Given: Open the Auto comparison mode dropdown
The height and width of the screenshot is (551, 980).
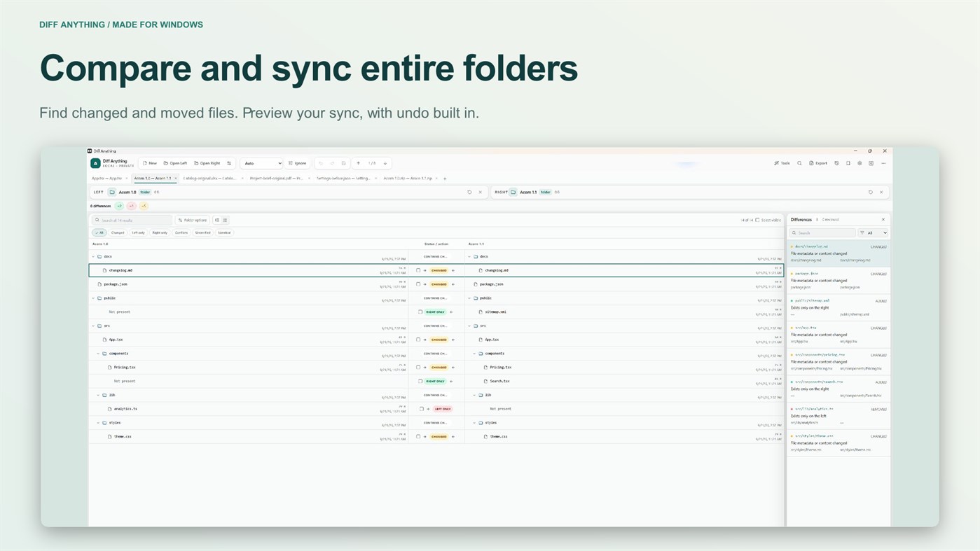Looking at the screenshot, I should (262, 163).
